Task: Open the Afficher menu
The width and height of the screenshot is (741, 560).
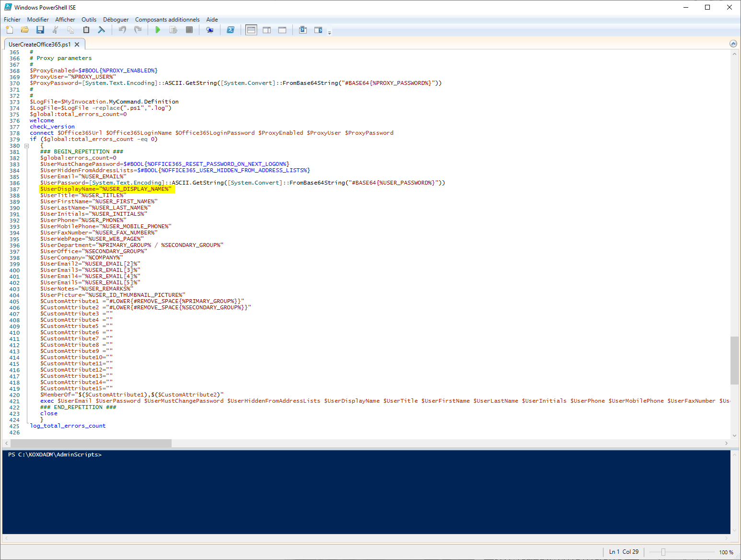Action: [x=65, y=20]
